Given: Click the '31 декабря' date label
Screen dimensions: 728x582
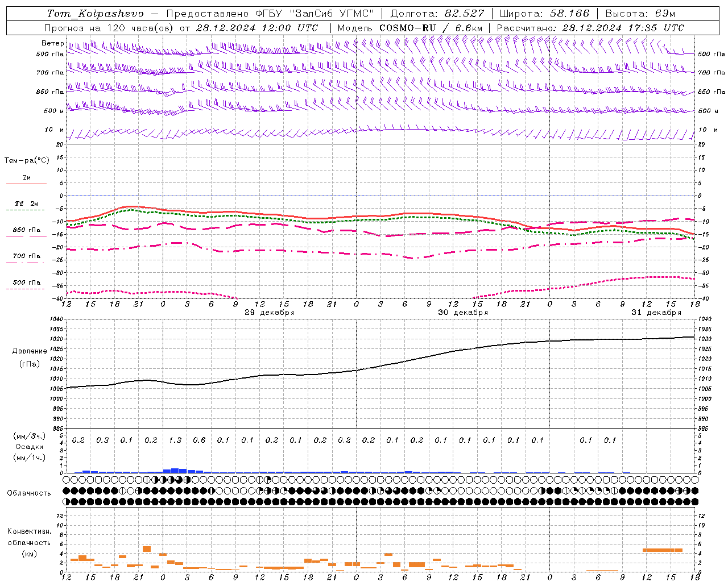Looking at the screenshot, I should 656,313.
